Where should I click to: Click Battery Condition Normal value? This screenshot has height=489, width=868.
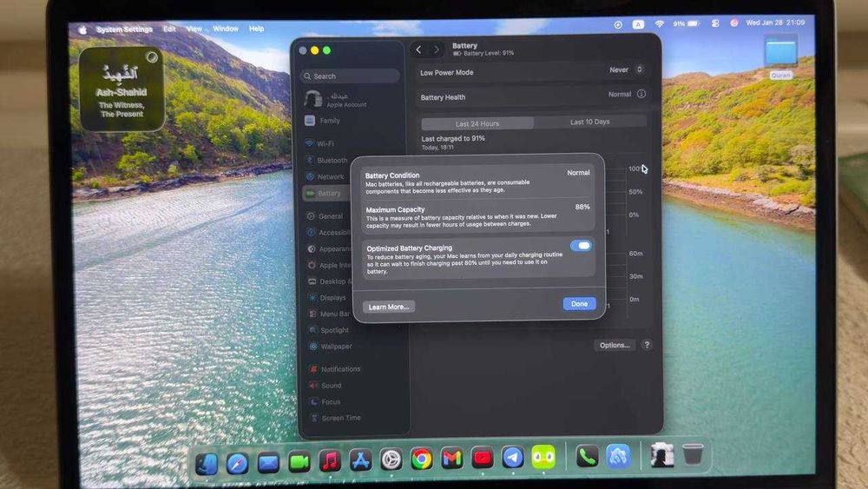578,173
